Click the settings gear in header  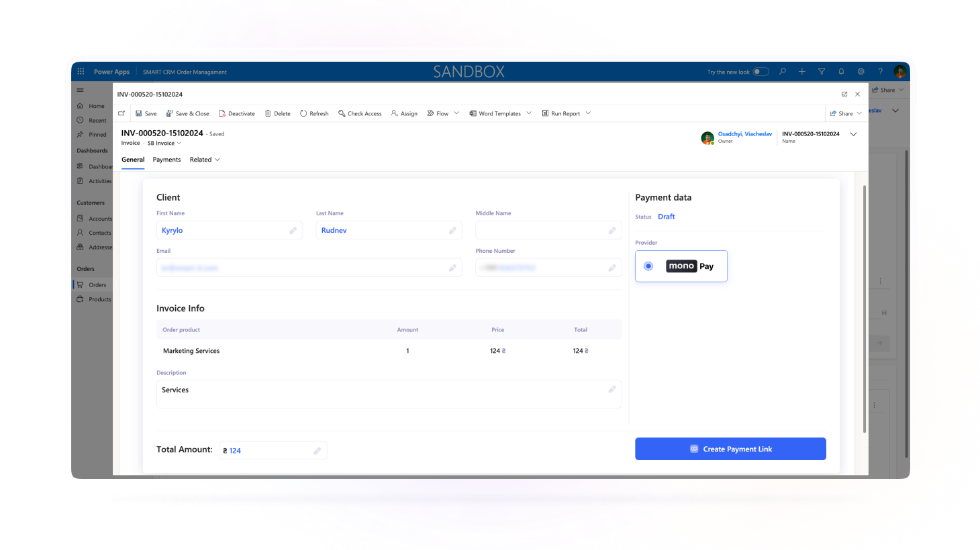click(861, 72)
